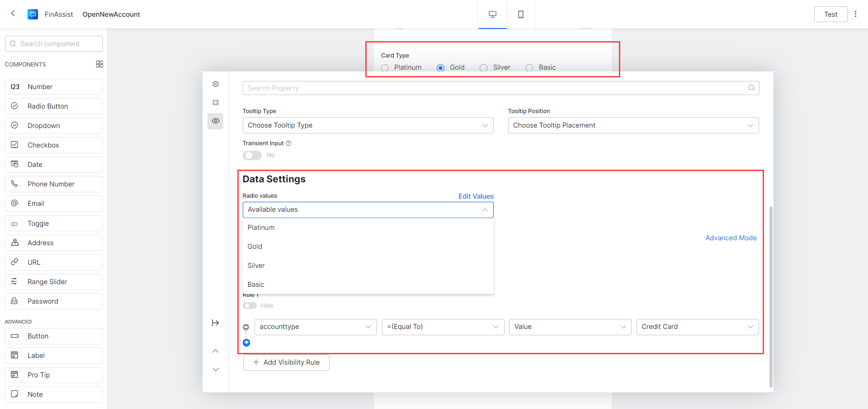Open the eye visibility settings tab
Viewport: 868px width, 409px height.
216,121
